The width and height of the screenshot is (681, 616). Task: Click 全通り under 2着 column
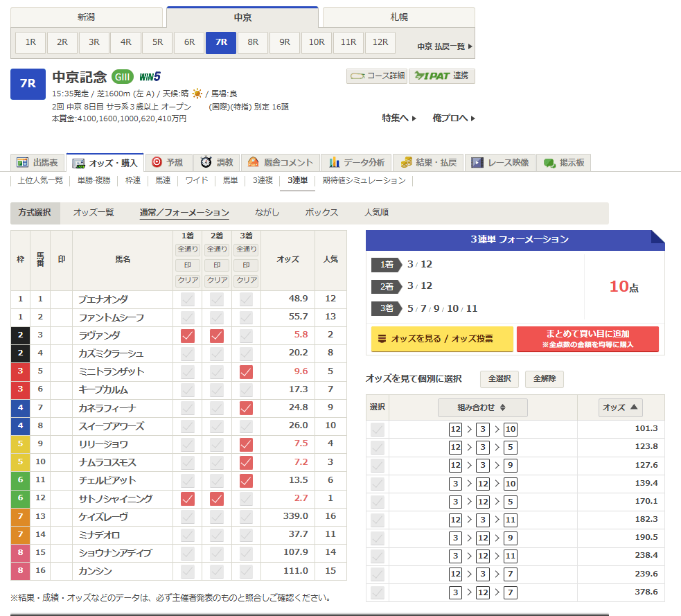tap(217, 249)
